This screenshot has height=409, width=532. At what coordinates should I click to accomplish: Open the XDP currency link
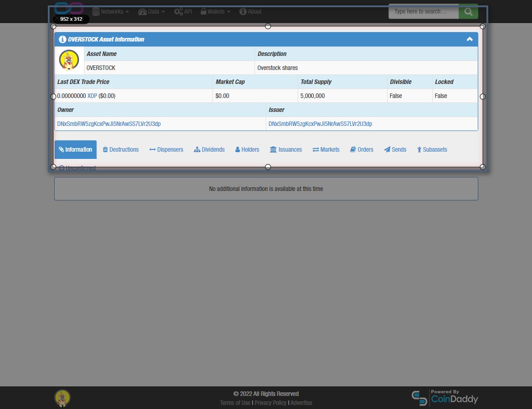pyautogui.click(x=93, y=96)
